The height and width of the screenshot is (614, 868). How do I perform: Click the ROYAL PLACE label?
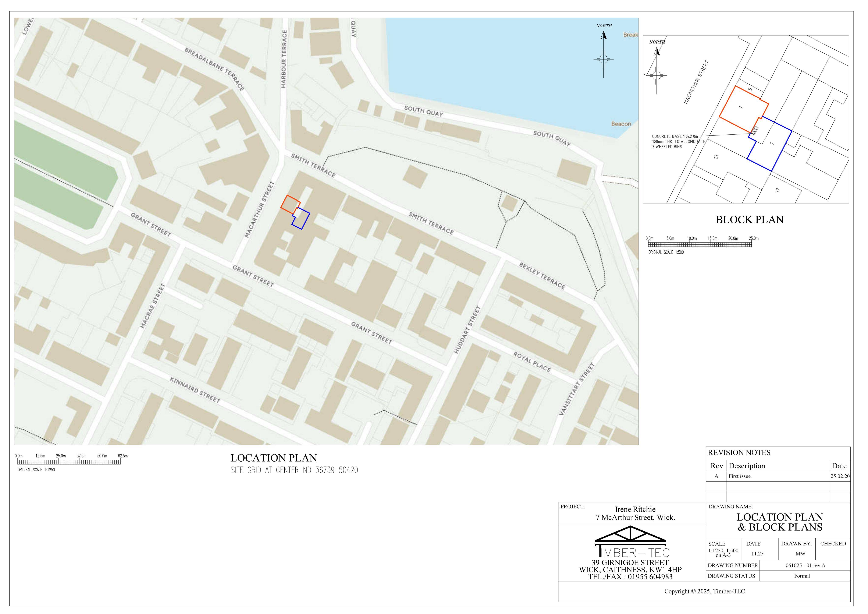tap(532, 362)
